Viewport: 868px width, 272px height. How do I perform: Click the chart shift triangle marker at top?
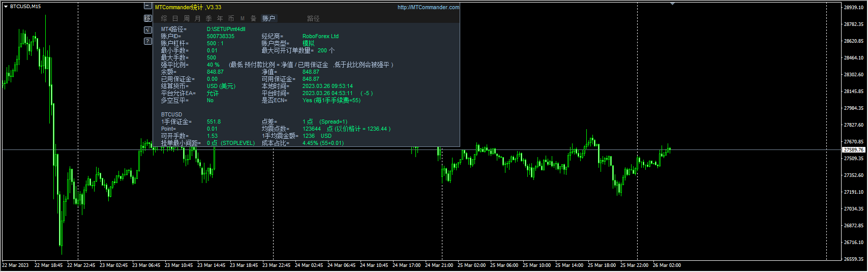coord(673,4)
